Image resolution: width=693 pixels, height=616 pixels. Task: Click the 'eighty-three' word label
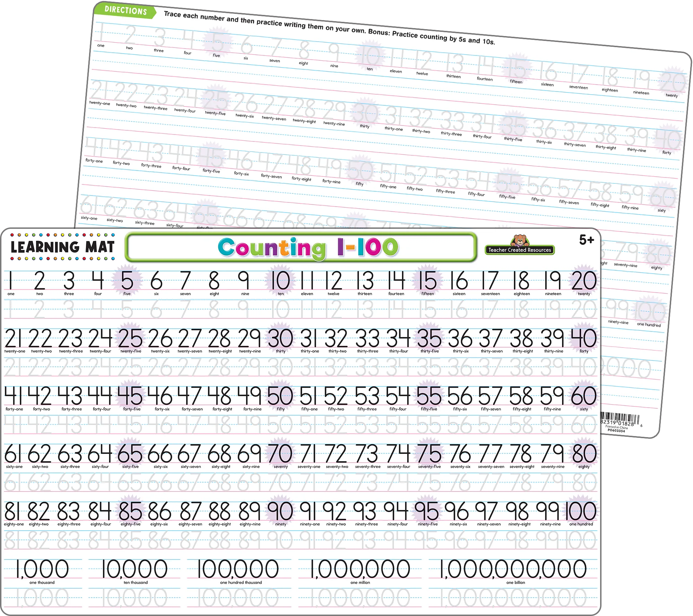pos(69,524)
